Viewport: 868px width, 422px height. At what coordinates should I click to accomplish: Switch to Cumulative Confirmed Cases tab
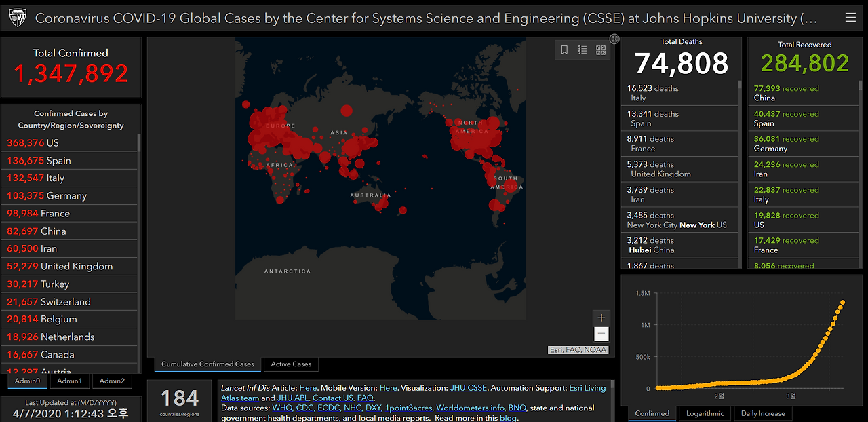208,364
